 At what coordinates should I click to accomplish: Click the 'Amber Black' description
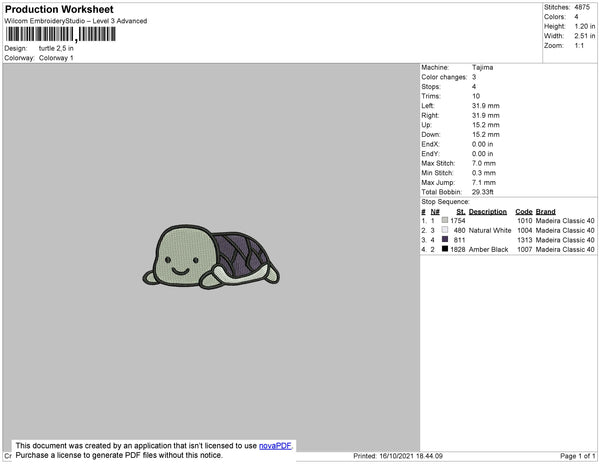pos(488,249)
